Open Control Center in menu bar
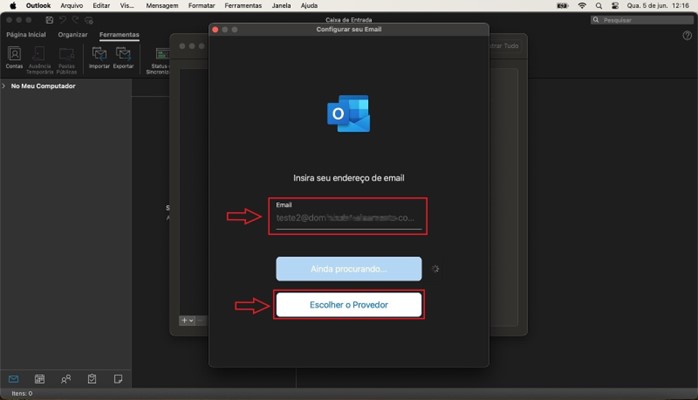698x400 pixels. tap(615, 6)
